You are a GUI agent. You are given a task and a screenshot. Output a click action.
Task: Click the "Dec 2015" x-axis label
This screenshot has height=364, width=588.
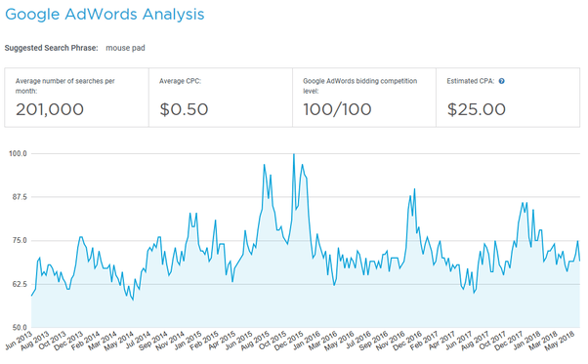point(289,341)
